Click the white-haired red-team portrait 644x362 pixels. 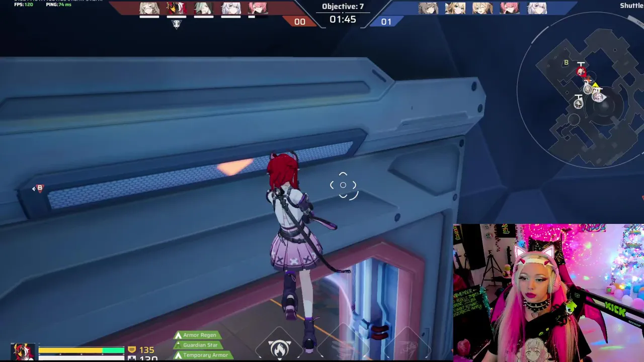[231, 8]
